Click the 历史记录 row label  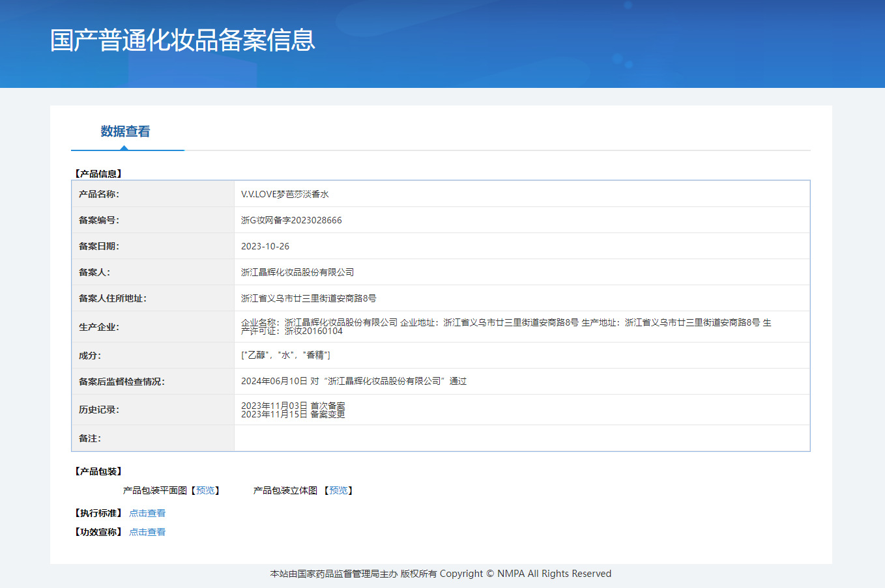point(99,410)
